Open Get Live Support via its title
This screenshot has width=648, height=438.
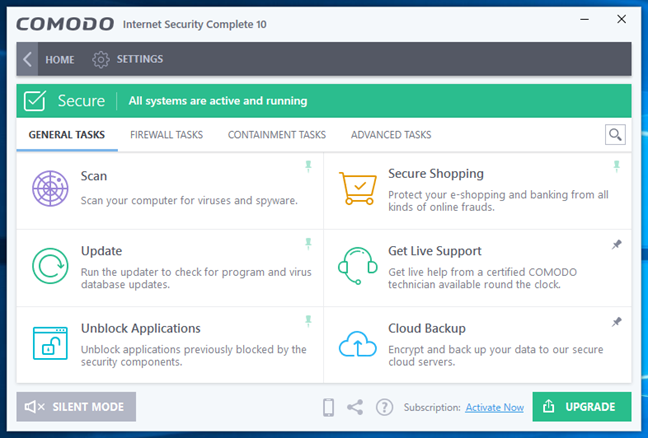coord(435,251)
